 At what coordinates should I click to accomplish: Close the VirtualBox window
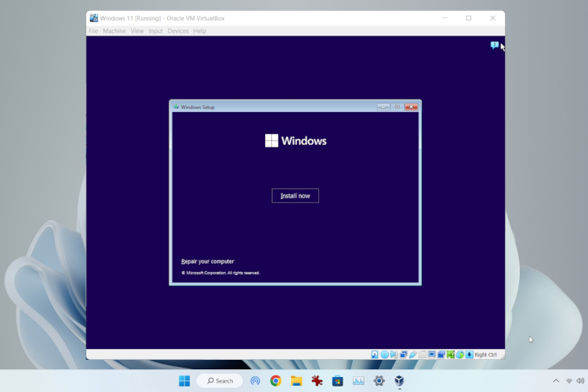click(493, 18)
